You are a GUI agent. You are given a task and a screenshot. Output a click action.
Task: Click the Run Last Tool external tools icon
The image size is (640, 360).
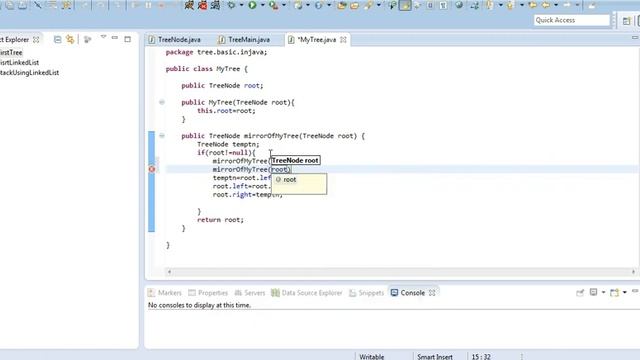(273, 5)
